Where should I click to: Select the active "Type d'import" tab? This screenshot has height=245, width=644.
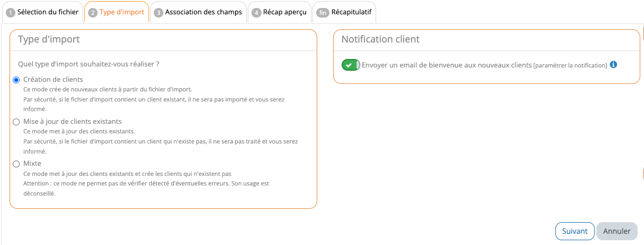pyautogui.click(x=121, y=12)
